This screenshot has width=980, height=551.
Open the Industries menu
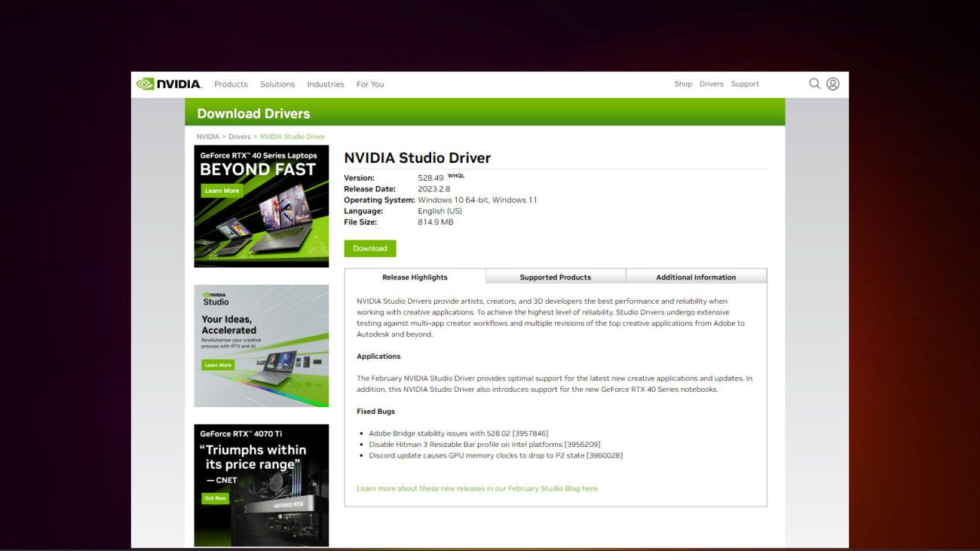[325, 84]
